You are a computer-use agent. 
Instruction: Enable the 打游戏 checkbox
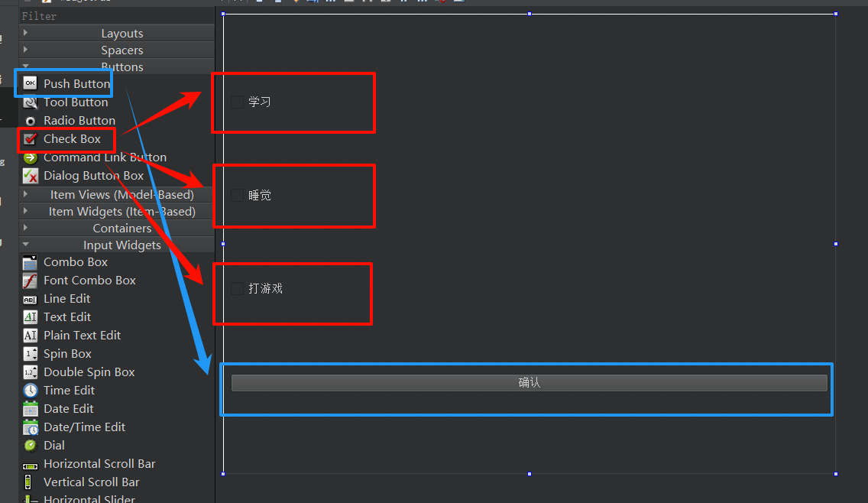coord(237,288)
